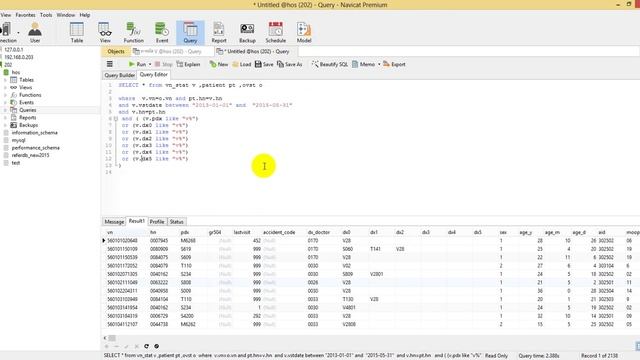
Task: Open the Function objects toolbar icon
Action: (x=133, y=33)
